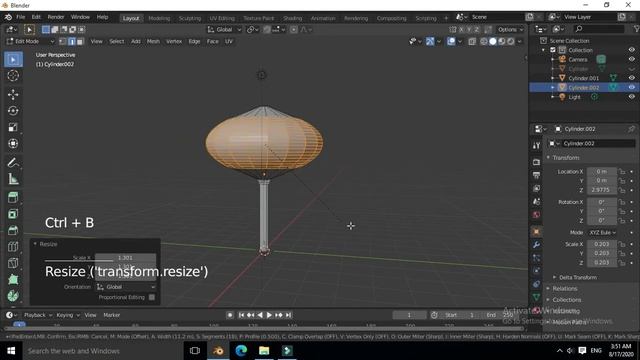Activate the Transform tool

pyautogui.click(x=13, y=143)
